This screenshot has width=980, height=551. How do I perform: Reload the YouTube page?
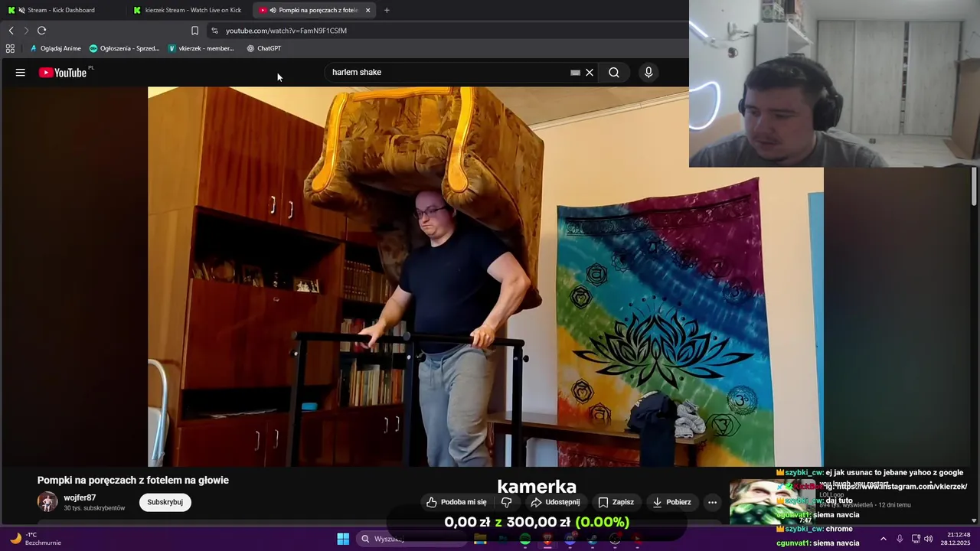coord(42,31)
